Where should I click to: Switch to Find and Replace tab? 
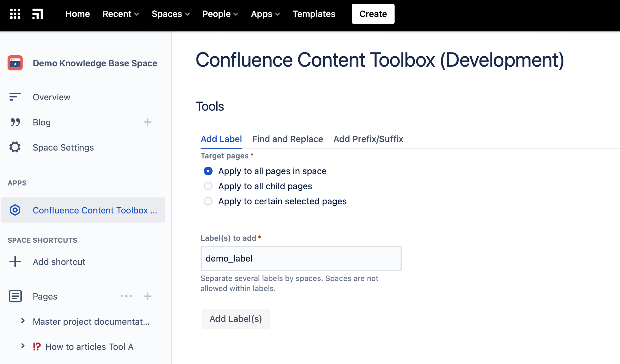point(287,139)
